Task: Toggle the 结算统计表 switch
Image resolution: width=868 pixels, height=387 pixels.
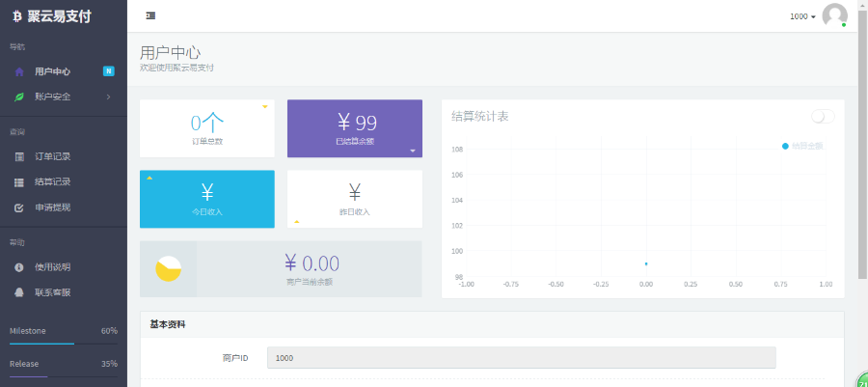Action: 823,116
